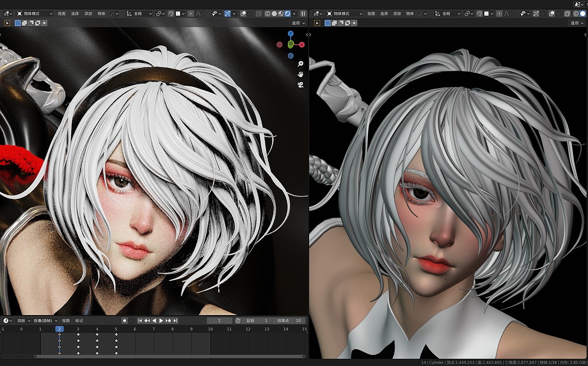Open 选项 dropdown in left viewport
The width and height of the screenshot is (588, 366).
(298, 23)
